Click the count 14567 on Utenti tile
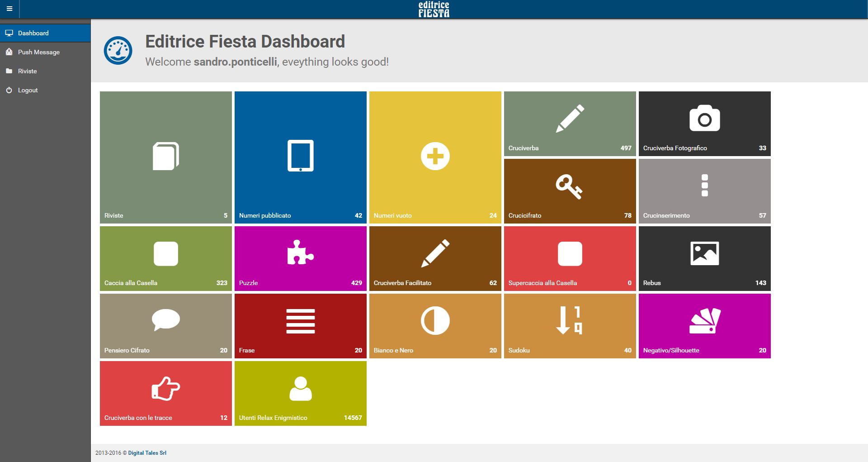This screenshot has width=868, height=462. (353, 418)
